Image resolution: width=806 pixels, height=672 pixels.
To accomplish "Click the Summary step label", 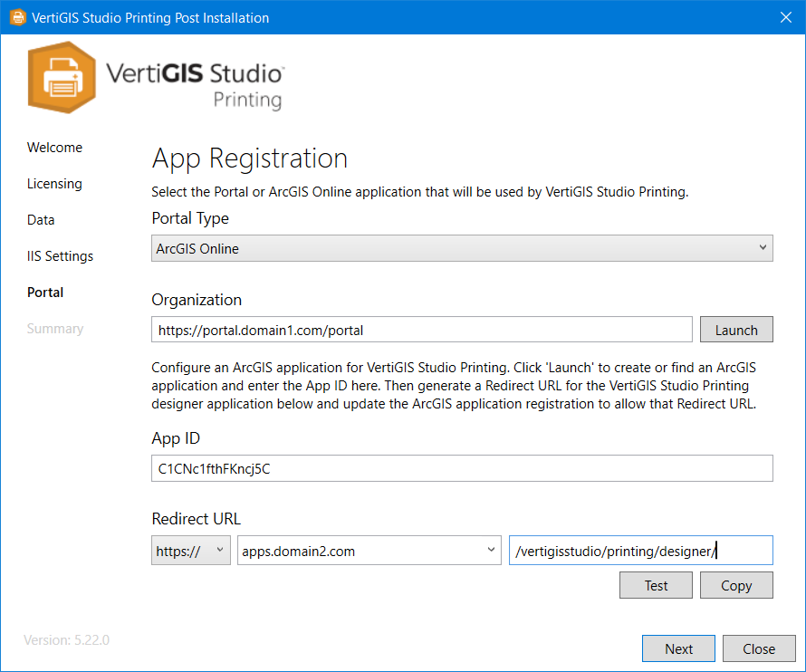I will click(55, 328).
